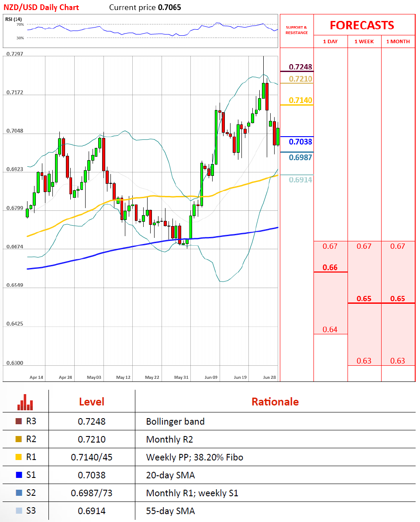Click the 0.6987/73 level cell
Viewport: 420px width, 522px height.
click(92, 493)
